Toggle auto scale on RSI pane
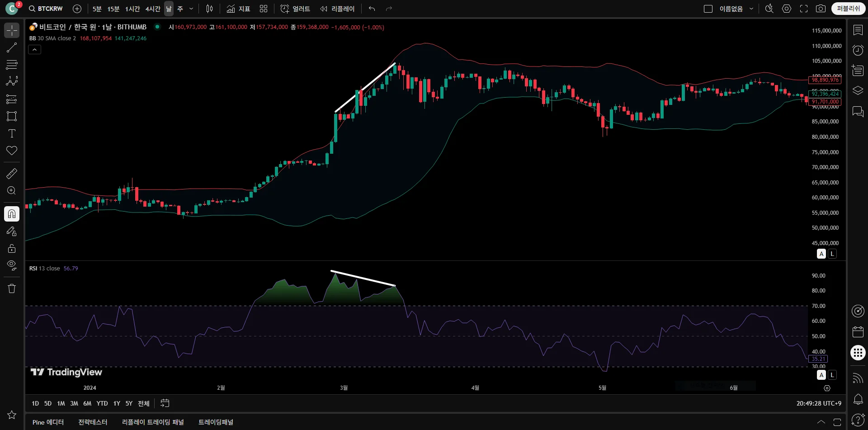868x430 pixels. [x=821, y=375]
